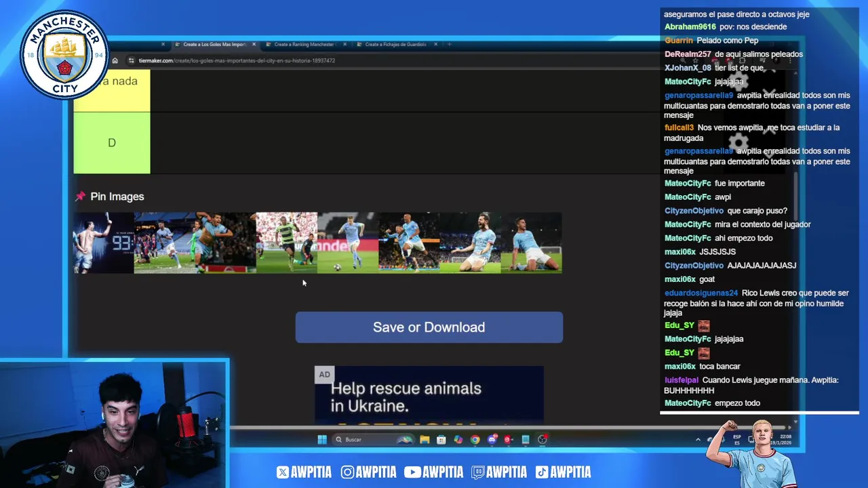Image resolution: width=868 pixels, height=488 pixels.
Task: Click the Twitch AWPITIA handle
Action: click(498, 472)
